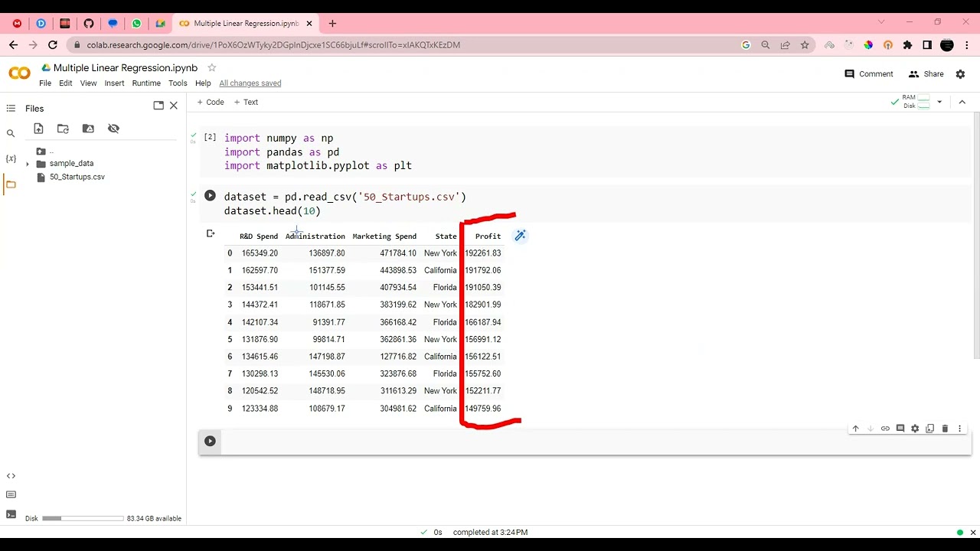Close the Multiple Linear Regression tab

(309, 24)
